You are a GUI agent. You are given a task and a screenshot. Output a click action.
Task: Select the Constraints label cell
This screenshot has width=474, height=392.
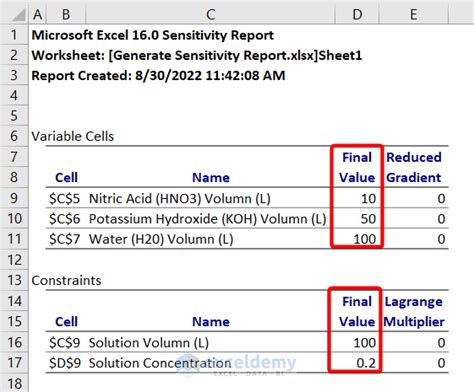click(x=66, y=280)
